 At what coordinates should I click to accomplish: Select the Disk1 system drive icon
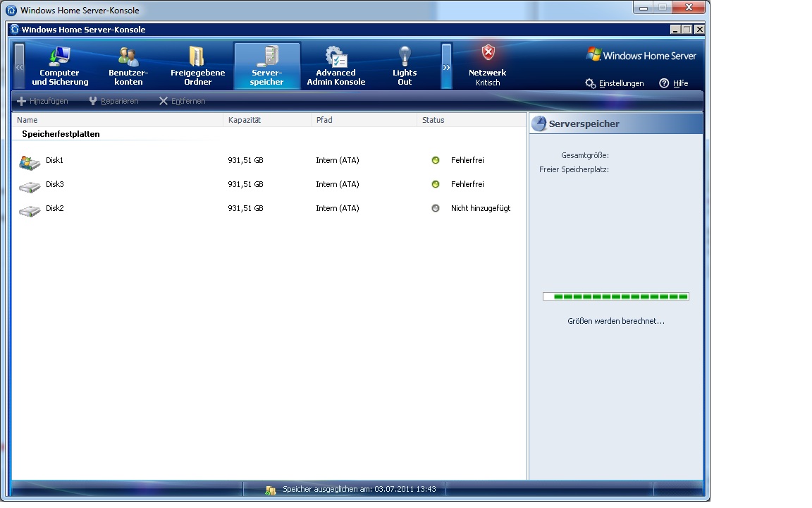coord(30,162)
